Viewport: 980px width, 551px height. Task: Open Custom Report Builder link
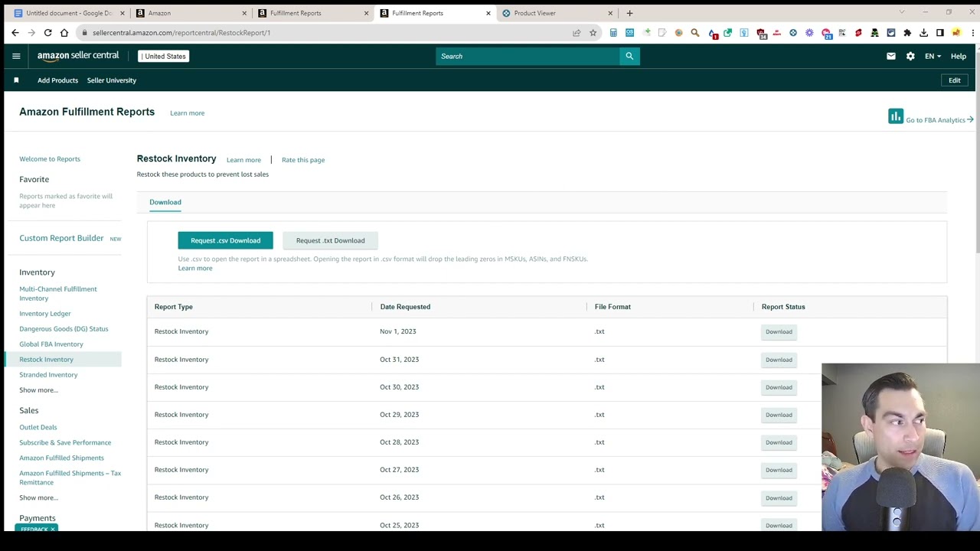coord(61,238)
